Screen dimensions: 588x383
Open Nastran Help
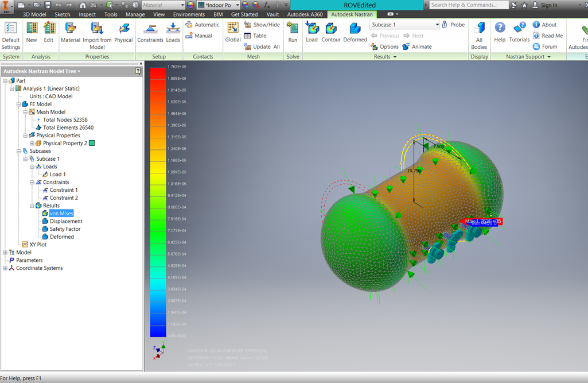tap(500, 33)
